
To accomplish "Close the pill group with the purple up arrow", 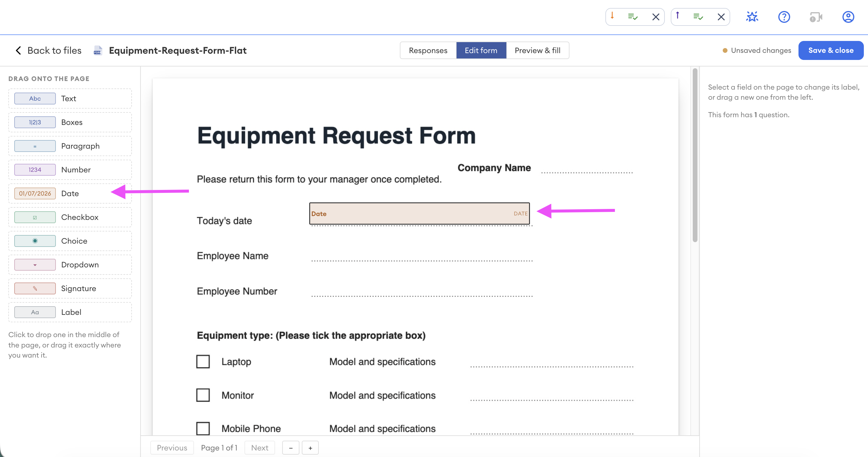I will tap(721, 17).
